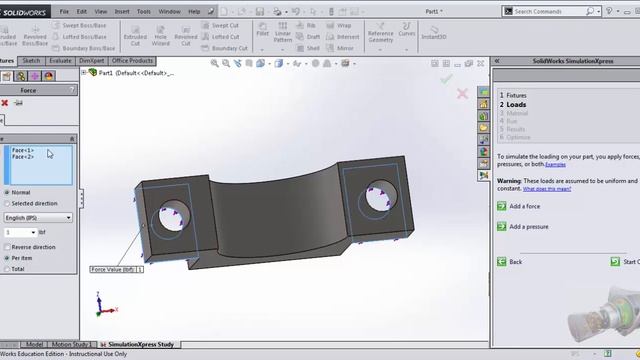Open Reference Geometry tool
The width and height of the screenshot is (640, 360).
pyautogui.click(x=380, y=33)
